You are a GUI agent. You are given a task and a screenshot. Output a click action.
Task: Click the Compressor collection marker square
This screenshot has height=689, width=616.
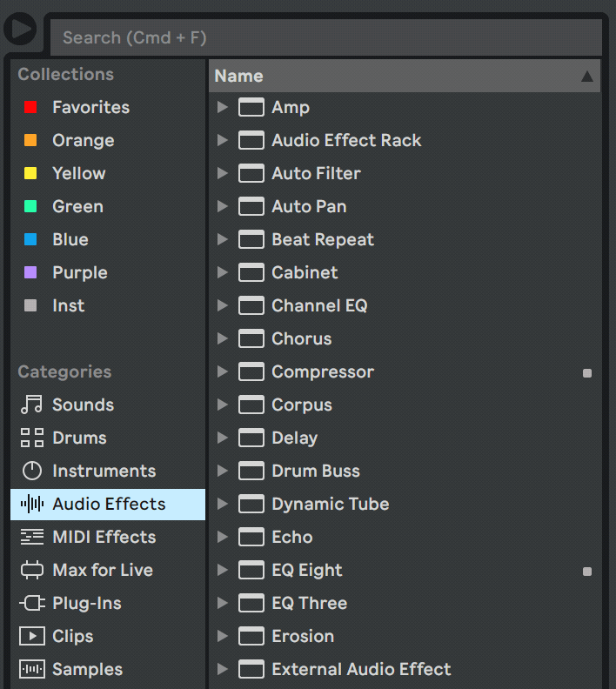click(587, 373)
